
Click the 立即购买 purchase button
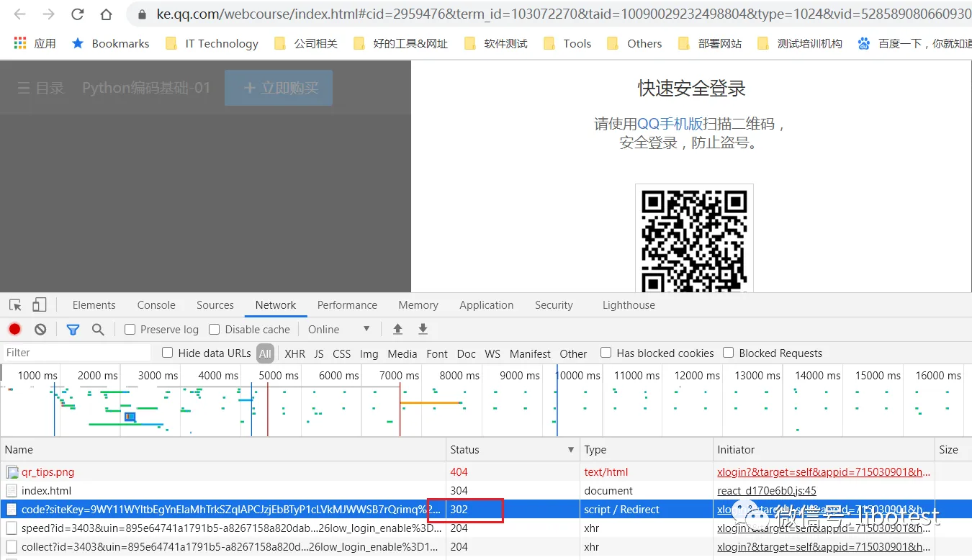[x=279, y=87]
